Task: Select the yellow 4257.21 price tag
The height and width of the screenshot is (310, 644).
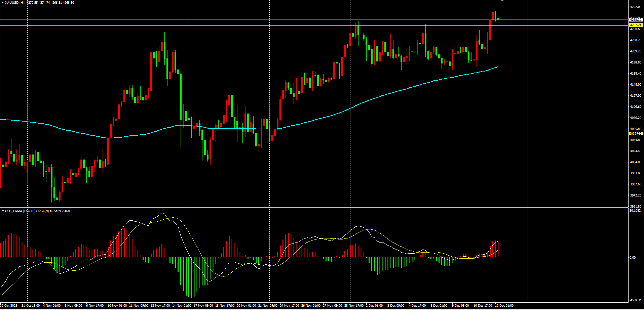Action: point(636,25)
